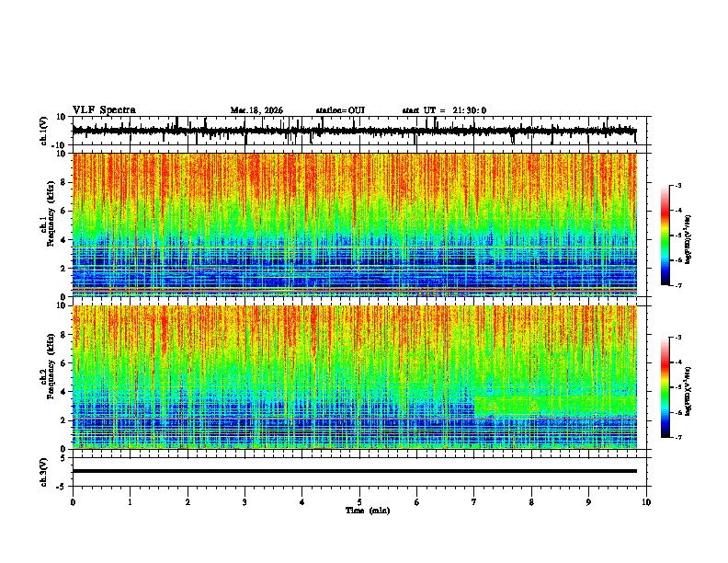Click inside the ch.2 spectrogram panel
The width and height of the screenshot is (728, 563).
[354, 377]
